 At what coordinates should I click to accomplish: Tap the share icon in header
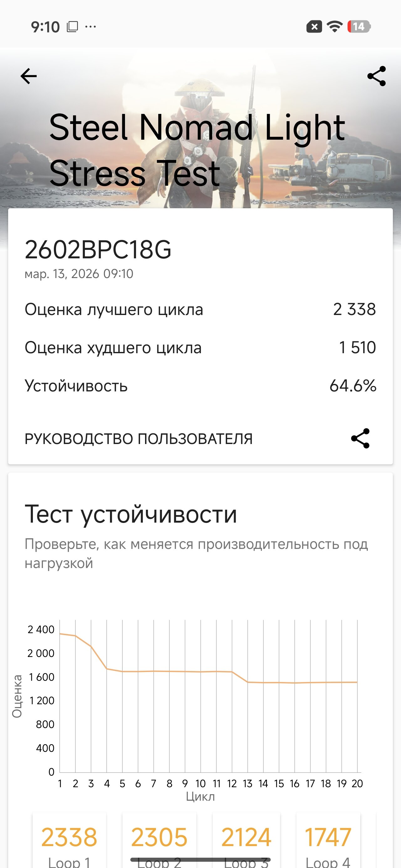click(x=376, y=76)
